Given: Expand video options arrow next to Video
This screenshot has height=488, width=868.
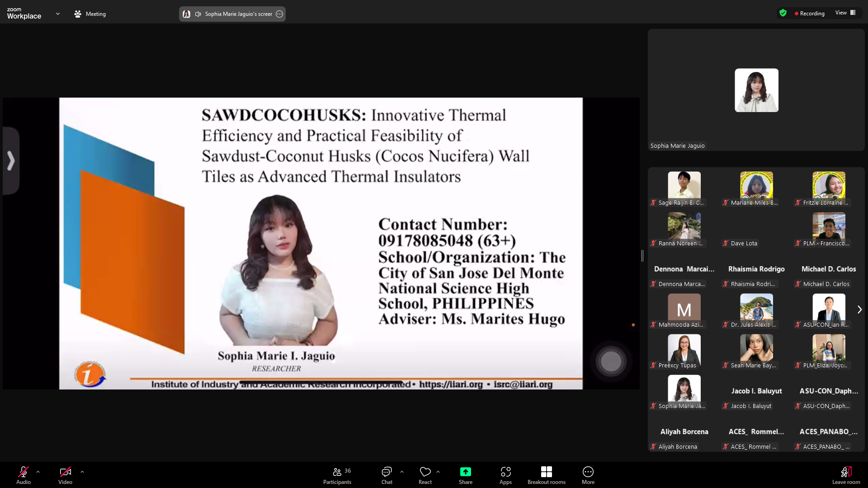Looking at the screenshot, I should coord(82,472).
